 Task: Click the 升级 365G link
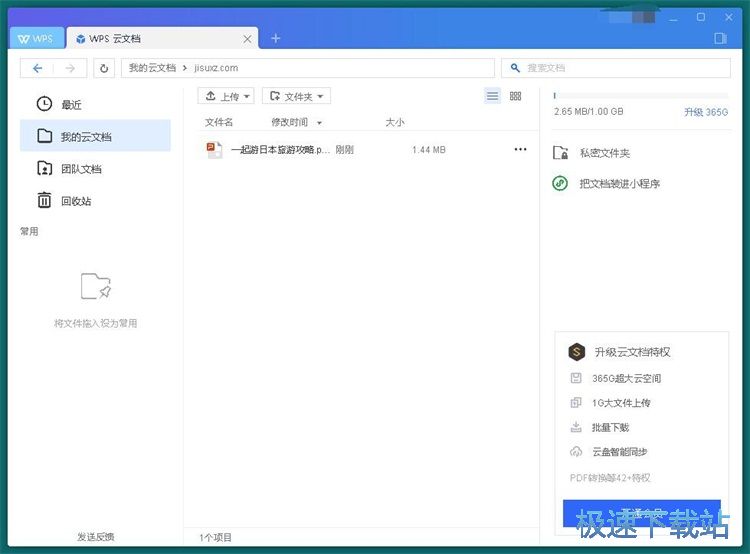(706, 112)
